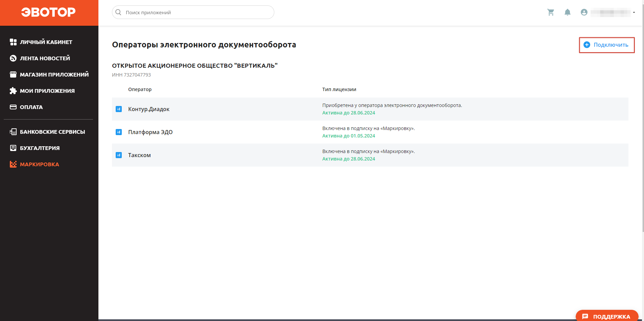The image size is (644, 321).
Task: Click Активна до 28.06.2024 for Контур.Диадок
Action: (349, 113)
